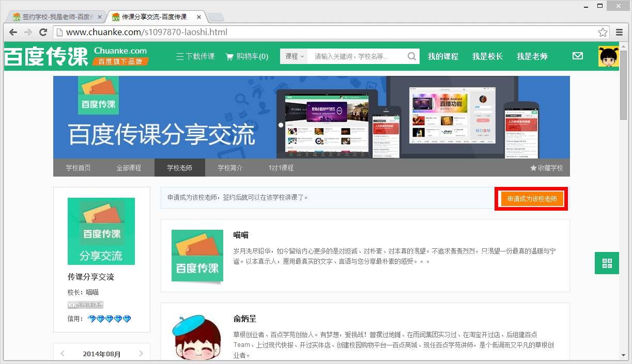Open the shopping cart 购物车
The width and height of the screenshot is (632, 364).
point(246,56)
